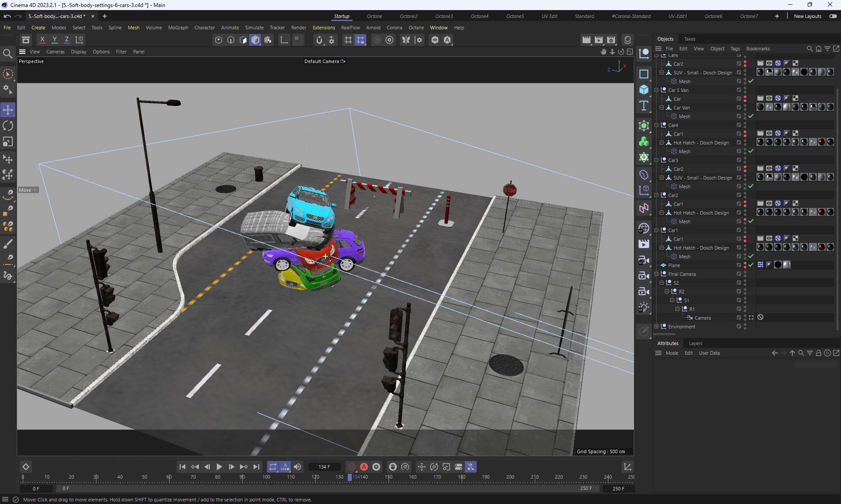Toggle the New Layouts switch

833,16
